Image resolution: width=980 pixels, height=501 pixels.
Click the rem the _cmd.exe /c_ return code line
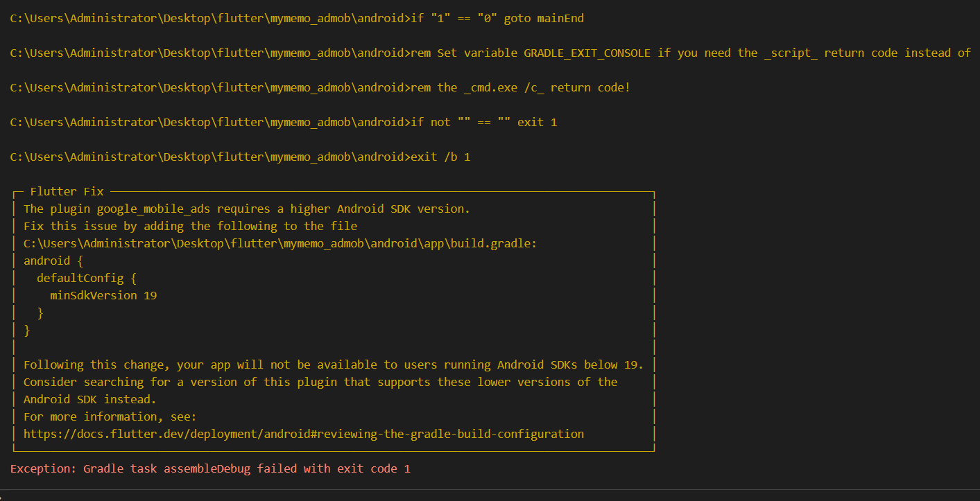click(x=320, y=87)
